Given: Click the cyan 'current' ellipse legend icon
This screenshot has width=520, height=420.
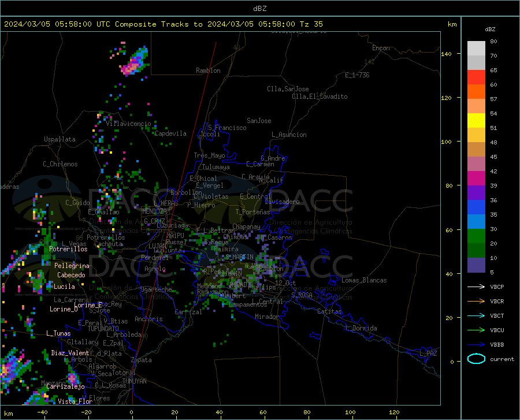Looking at the screenshot, I should [x=476, y=359].
